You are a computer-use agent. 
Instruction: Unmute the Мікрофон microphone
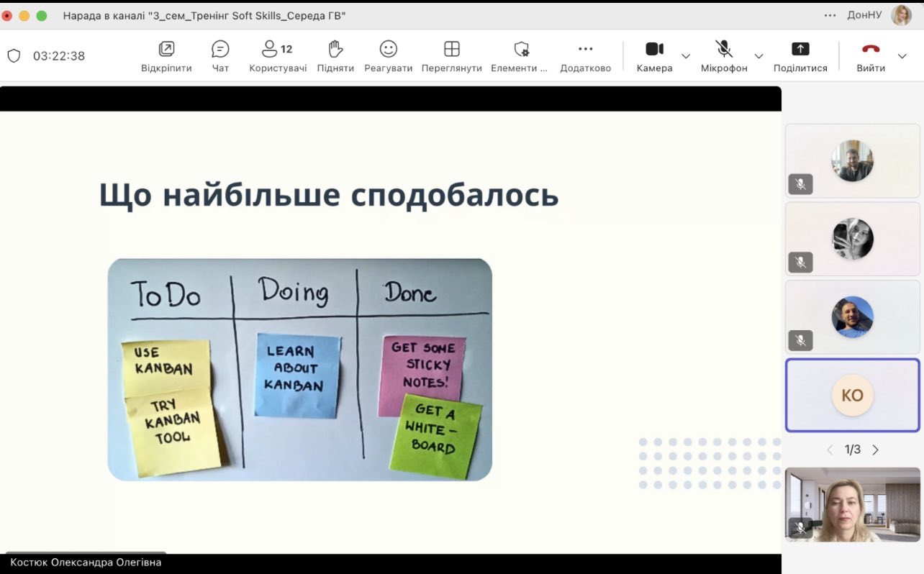(724, 56)
